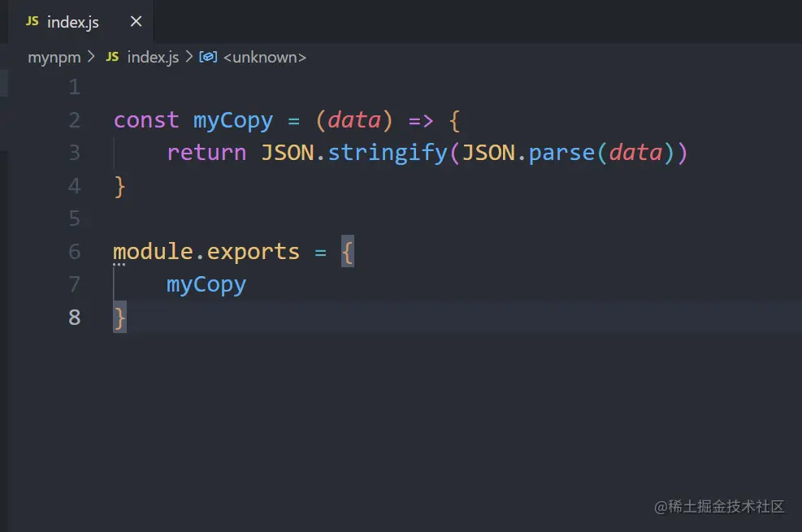Viewport: 802px width, 532px height.
Task: Click 'myCopy' on line 7
Action: pyautogui.click(x=206, y=285)
